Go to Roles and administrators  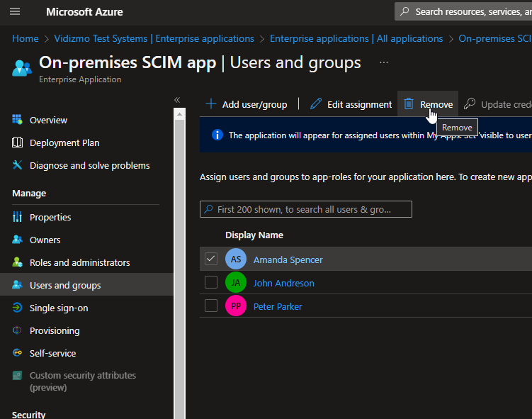[79, 262]
